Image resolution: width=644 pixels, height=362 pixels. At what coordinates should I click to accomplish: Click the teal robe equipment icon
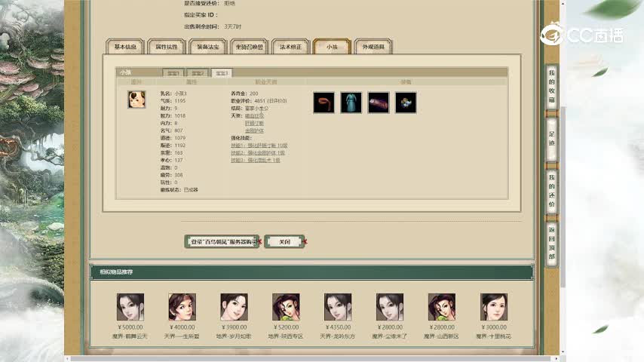pyautogui.click(x=351, y=103)
